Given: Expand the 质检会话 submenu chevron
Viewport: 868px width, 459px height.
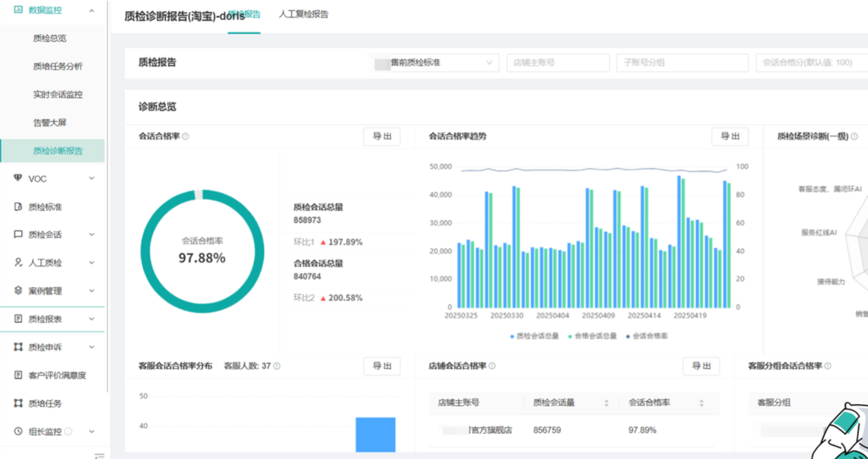Looking at the screenshot, I should pos(92,234).
